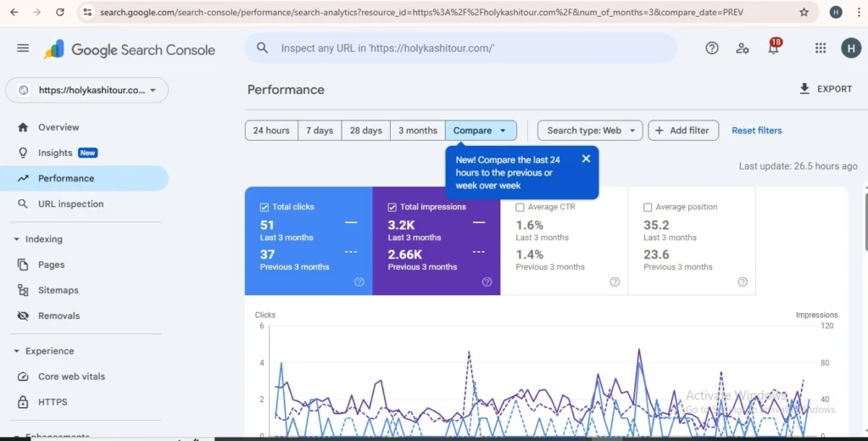Viewport: 868px width, 441px height.
Task: Click the Export download icon
Action: click(x=804, y=89)
